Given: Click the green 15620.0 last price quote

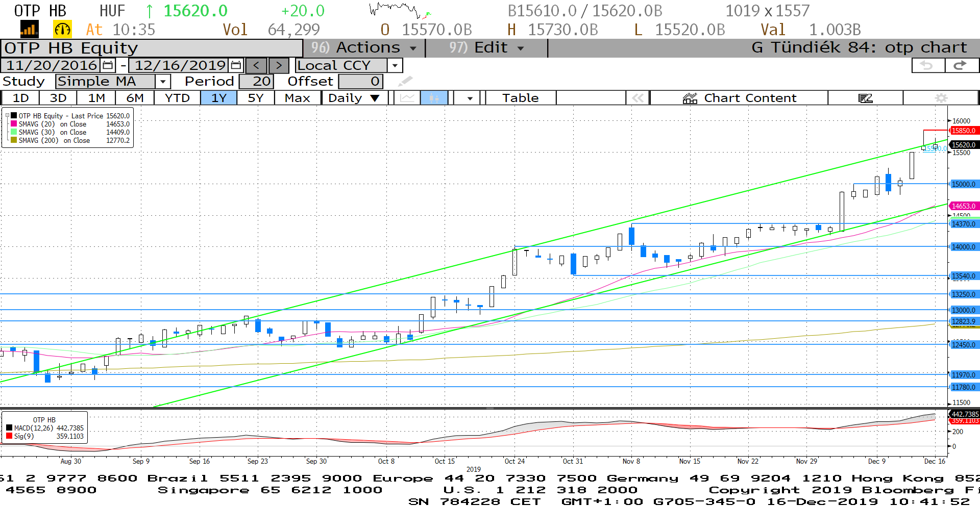Looking at the screenshot, I should click(195, 11).
